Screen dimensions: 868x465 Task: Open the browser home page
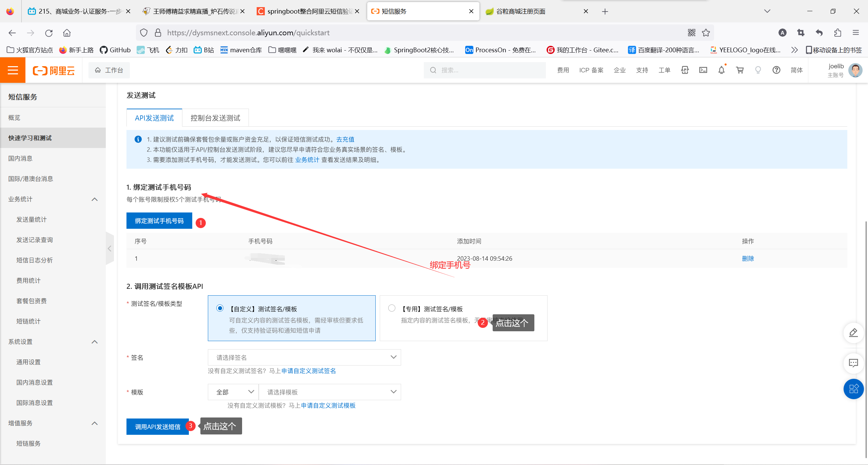(x=67, y=33)
